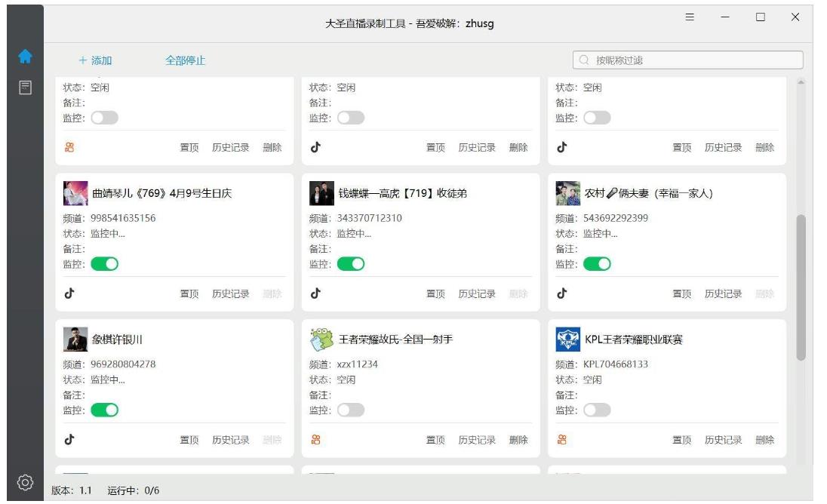Open the hamburger menu in title bar
The height and width of the screenshot is (504, 827).
(690, 17)
